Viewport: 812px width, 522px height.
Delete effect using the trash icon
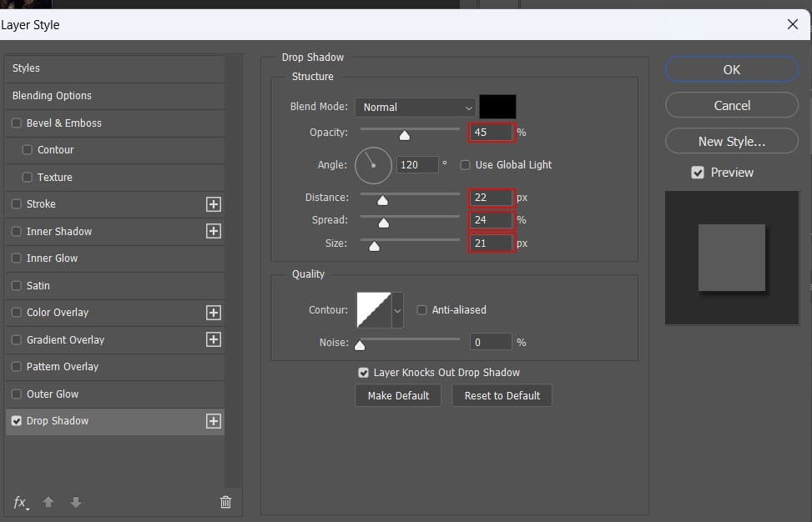(x=226, y=502)
